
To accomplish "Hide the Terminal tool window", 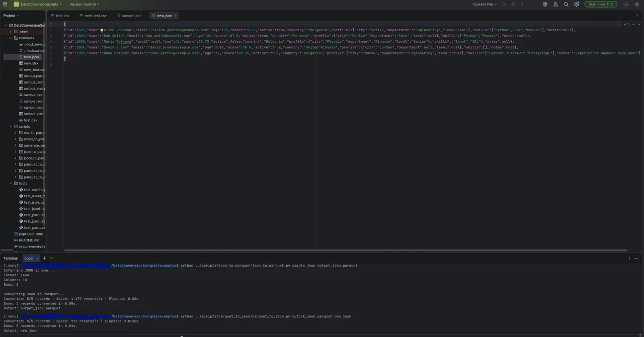I will click(x=636, y=258).
